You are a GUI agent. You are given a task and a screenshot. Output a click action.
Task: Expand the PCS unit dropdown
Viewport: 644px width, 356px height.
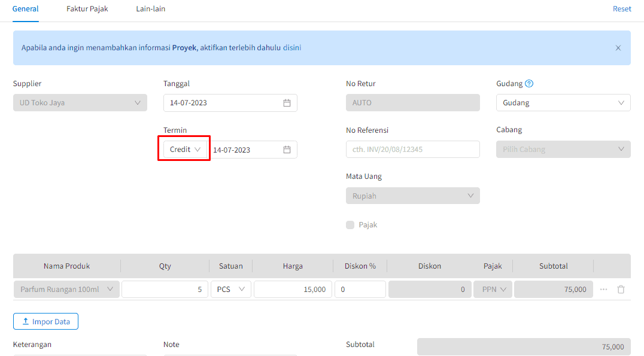coord(230,290)
